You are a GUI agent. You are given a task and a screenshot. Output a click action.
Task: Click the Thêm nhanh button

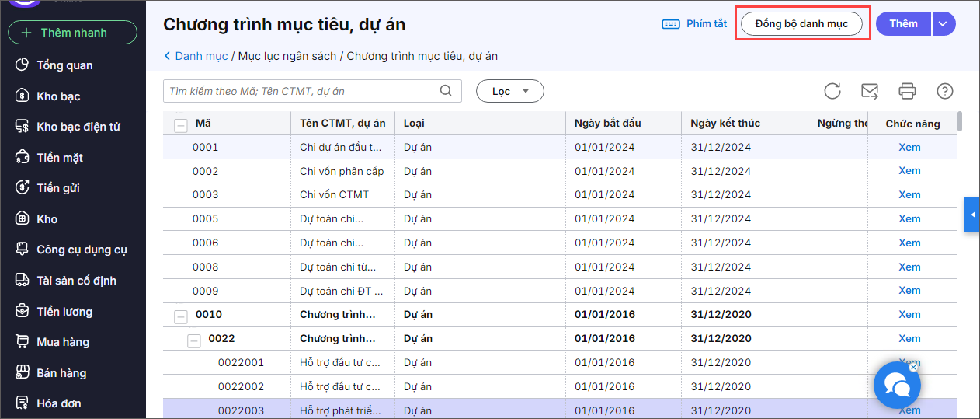(72, 33)
